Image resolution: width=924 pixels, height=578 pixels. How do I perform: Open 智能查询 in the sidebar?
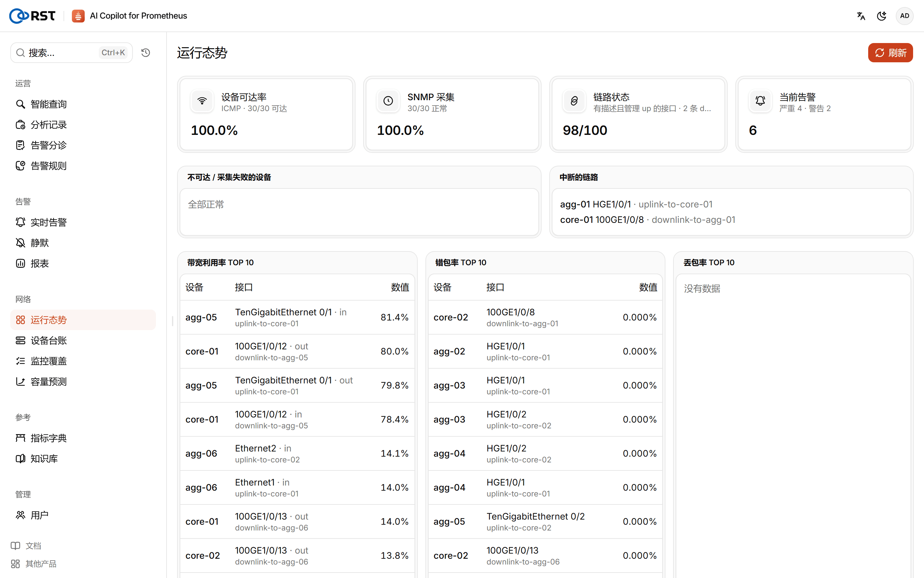point(83,104)
